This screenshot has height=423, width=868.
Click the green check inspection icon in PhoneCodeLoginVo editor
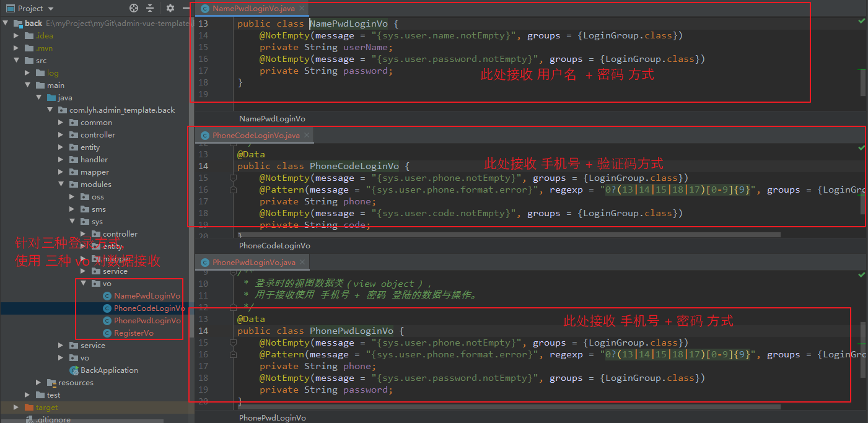click(862, 148)
